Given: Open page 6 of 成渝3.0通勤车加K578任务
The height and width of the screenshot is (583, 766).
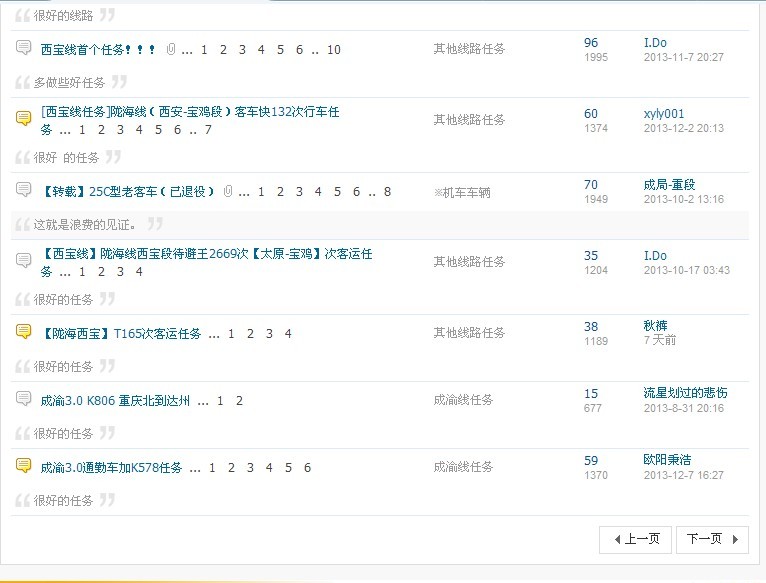Looking at the screenshot, I should tap(307, 468).
